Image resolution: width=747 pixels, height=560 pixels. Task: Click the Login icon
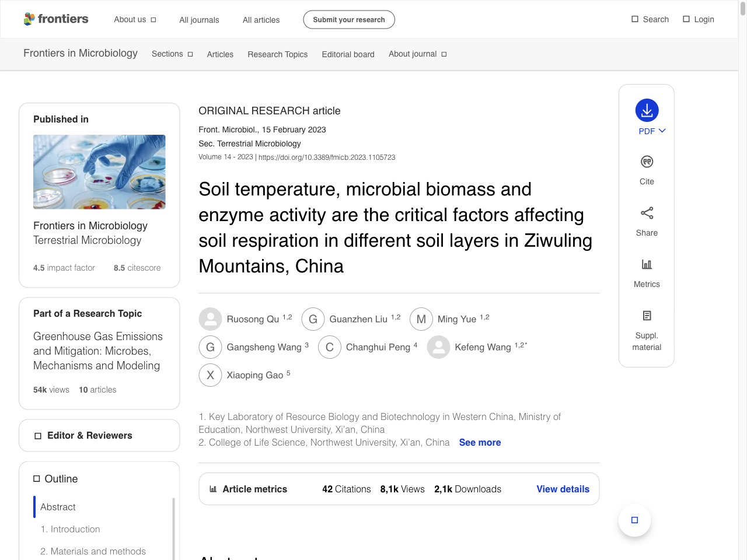[x=686, y=19]
